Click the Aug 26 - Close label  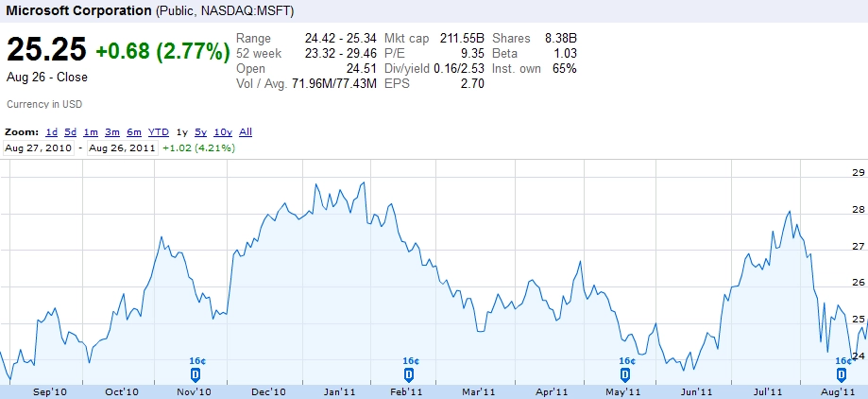(47, 77)
